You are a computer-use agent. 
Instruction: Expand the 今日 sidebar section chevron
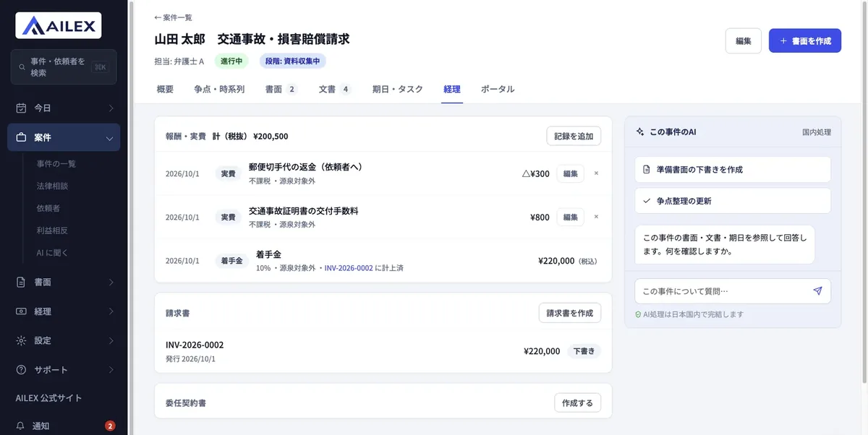click(x=111, y=108)
